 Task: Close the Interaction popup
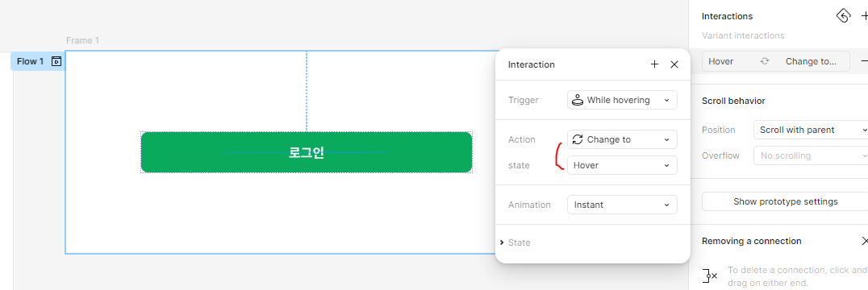tap(674, 64)
